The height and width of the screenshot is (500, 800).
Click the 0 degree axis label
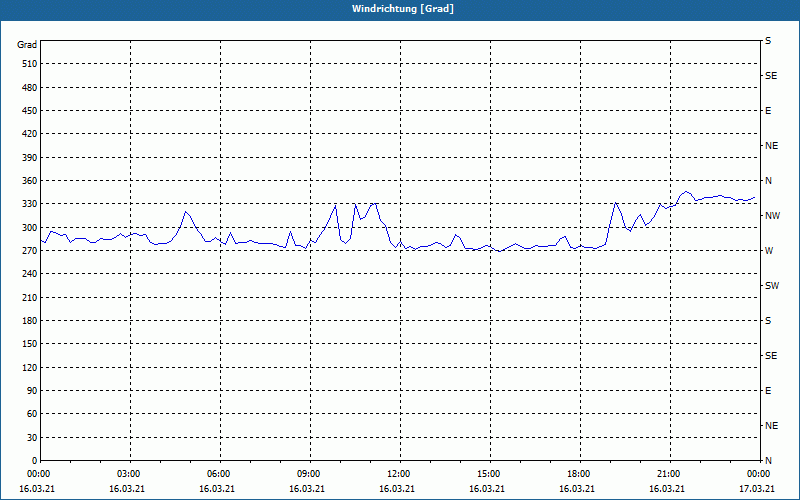tap(35, 461)
